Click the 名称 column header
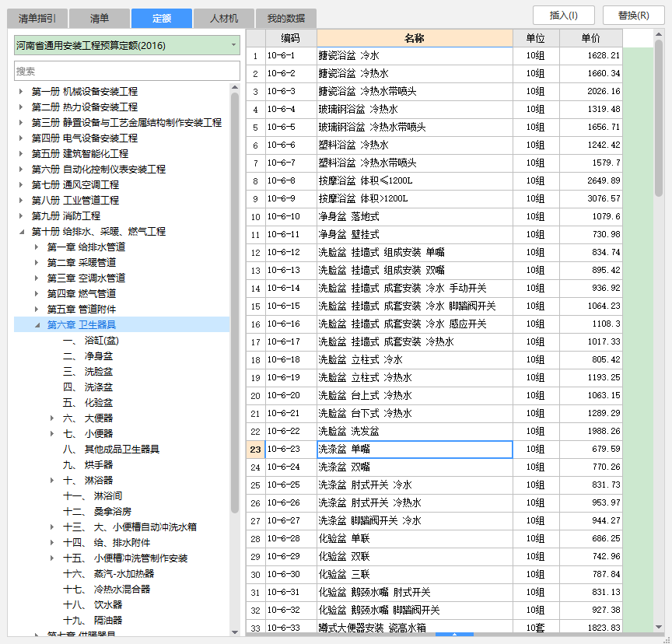The width and height of the screenshot is (672, 644). (415, 38)
